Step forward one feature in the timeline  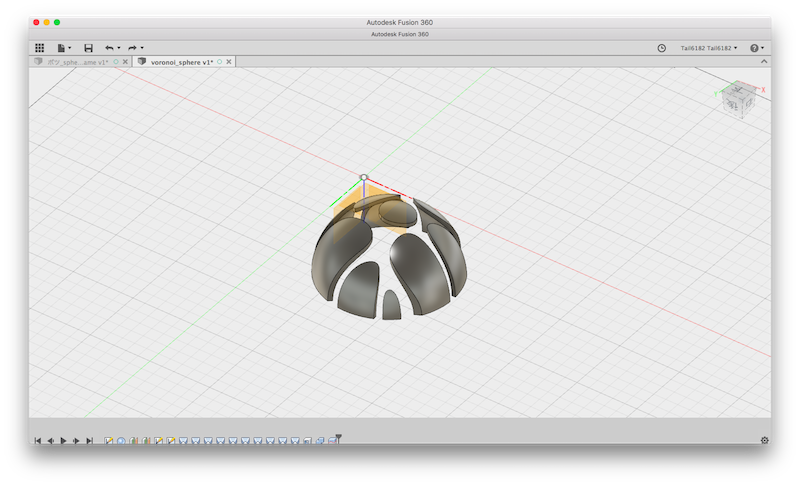tap(76, 441)
